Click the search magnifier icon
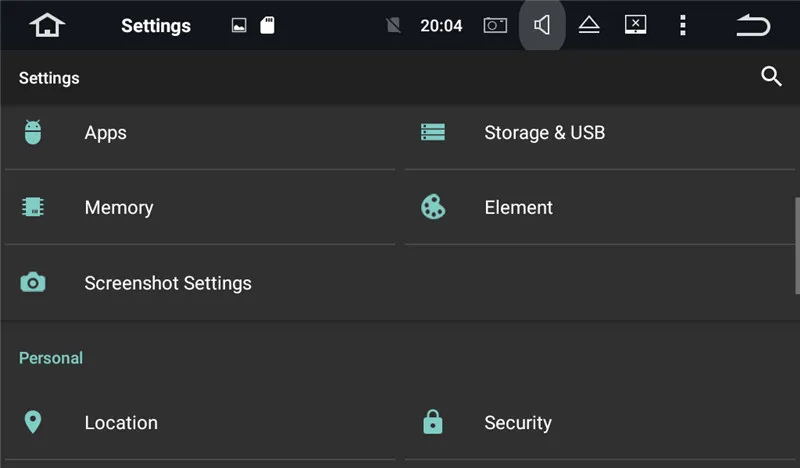 pyautogui.click(x=771, y=77)
